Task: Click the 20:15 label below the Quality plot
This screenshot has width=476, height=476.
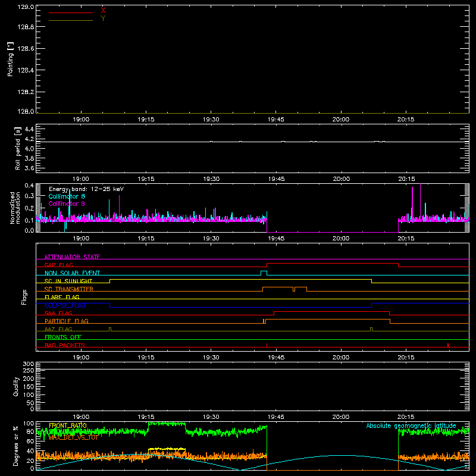Action: click(x=406, y=417)
